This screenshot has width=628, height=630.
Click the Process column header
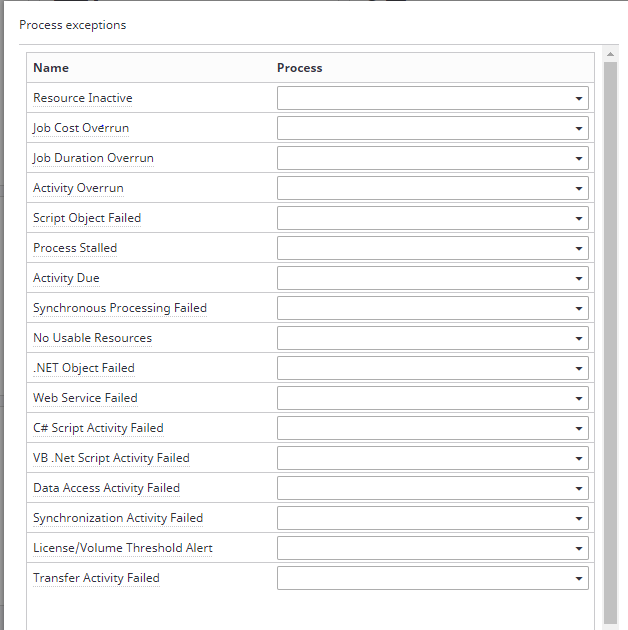[x=299, y=68]
